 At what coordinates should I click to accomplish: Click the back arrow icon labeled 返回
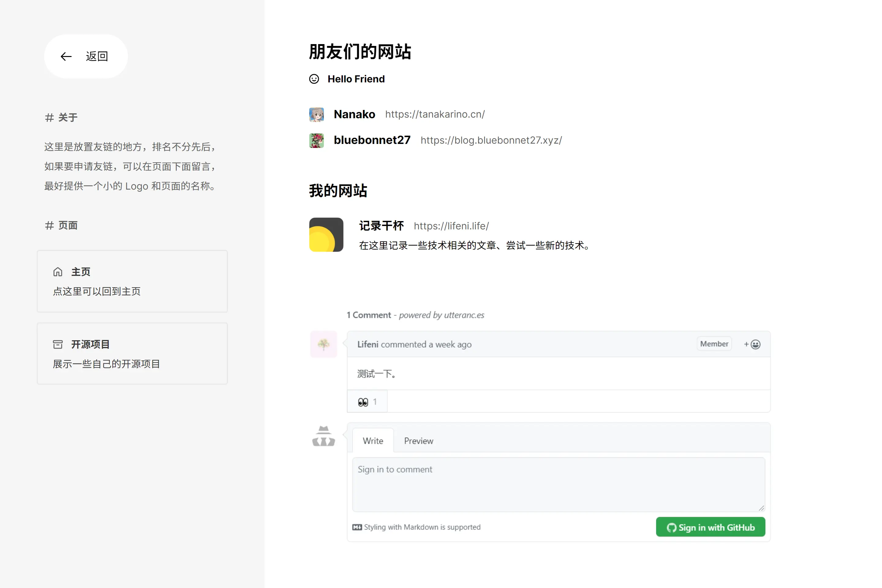click(66, 56)
